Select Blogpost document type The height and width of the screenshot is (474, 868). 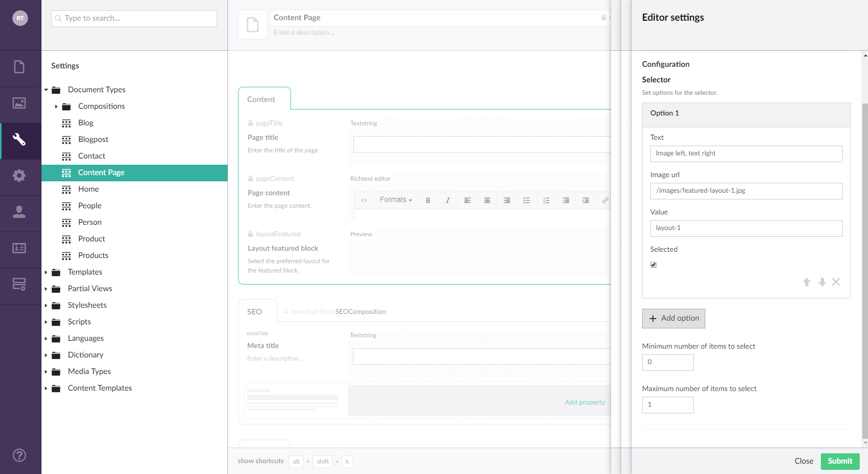pos(93,139)
